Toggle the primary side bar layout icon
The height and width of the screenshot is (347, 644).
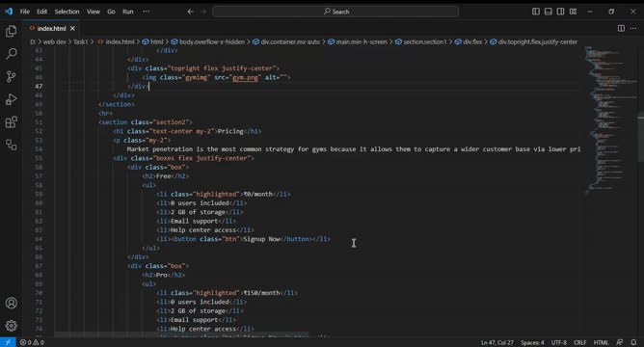point(536,12)
